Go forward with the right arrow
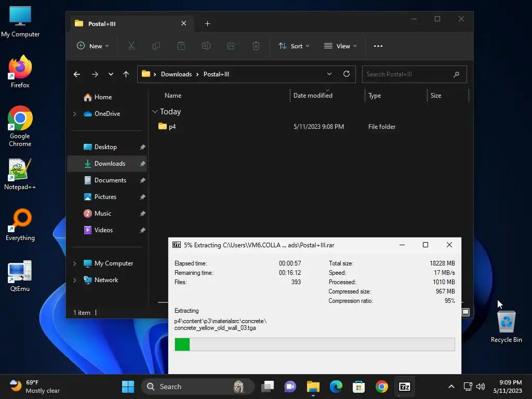 95,74
